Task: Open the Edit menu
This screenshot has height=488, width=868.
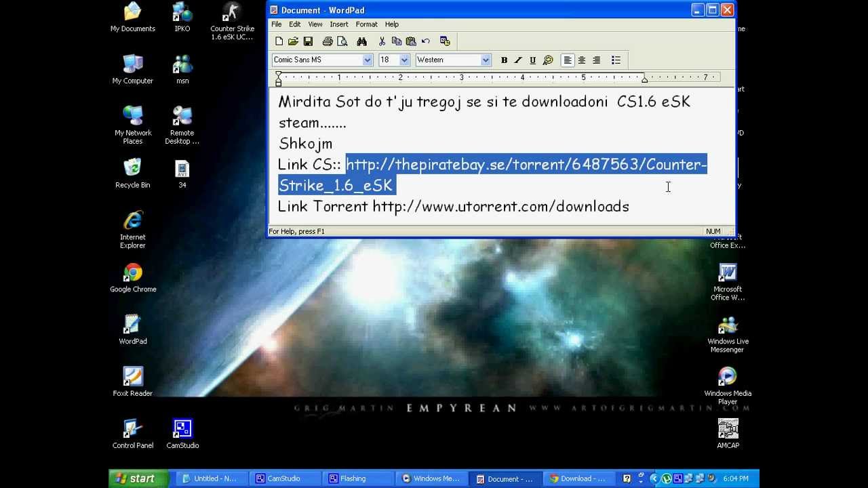Action: (295, 24)
